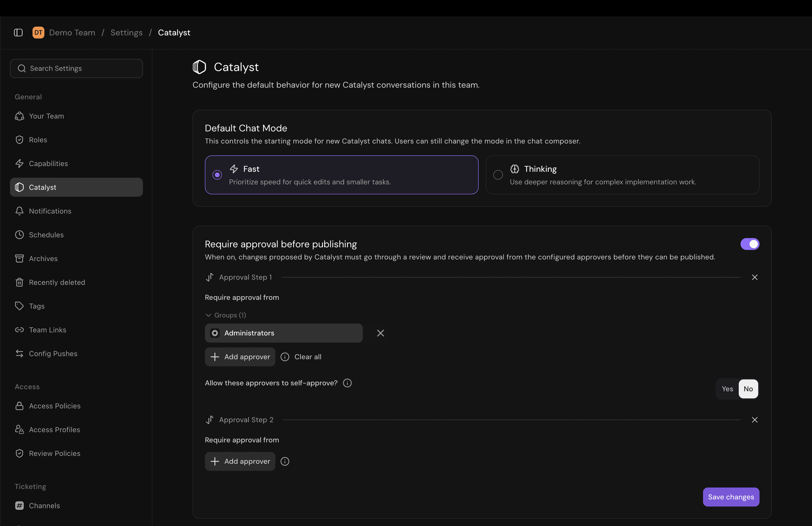812x526 pixels.
Task: Choose No for self-approve
Action: click(x=748, y=389)
